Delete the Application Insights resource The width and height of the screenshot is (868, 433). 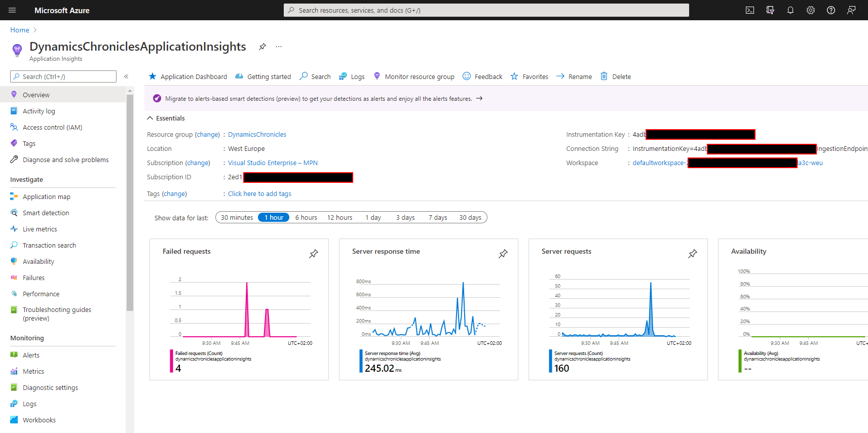pos(616,76)
